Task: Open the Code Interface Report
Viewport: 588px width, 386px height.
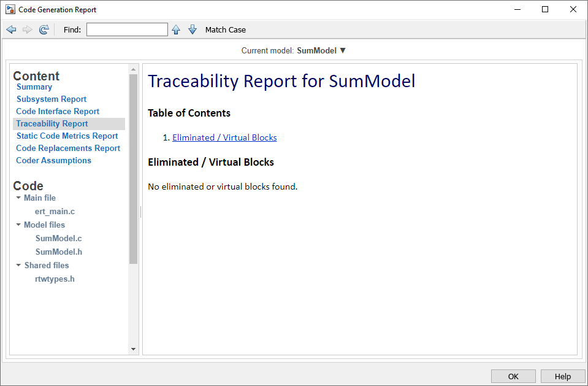Action: (x=58, y=112)
